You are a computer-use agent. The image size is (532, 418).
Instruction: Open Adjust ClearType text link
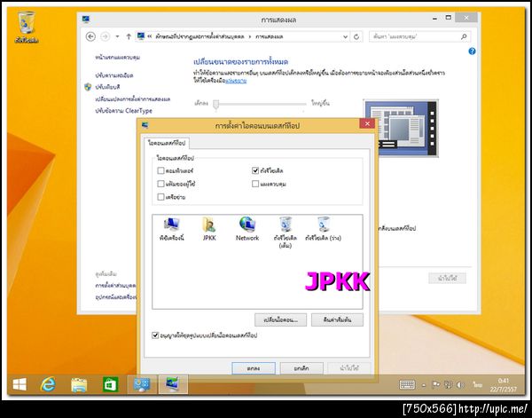(x=124, y=111)
